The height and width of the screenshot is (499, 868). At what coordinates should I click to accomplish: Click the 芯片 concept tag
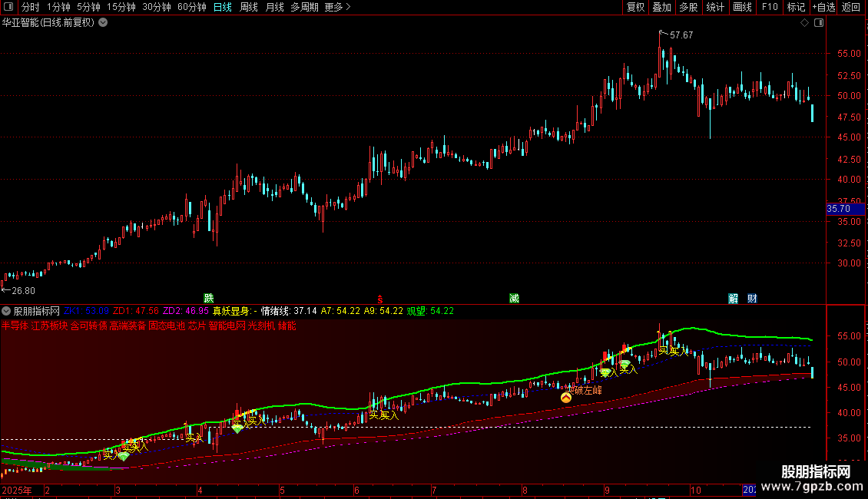tap(197, 326)
